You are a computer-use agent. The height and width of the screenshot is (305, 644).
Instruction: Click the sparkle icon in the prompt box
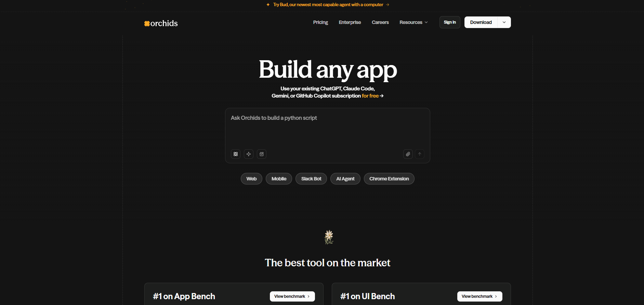tap(249, 154)
